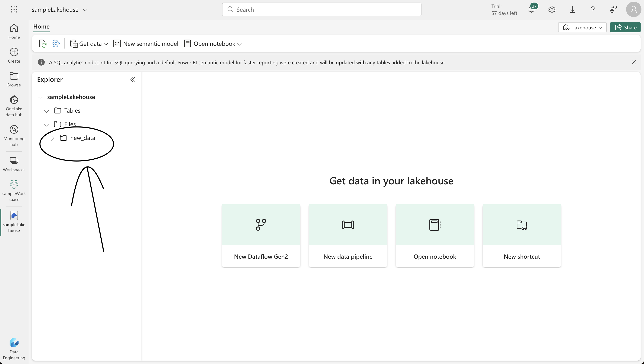
Task: Open the feedback icon
Action: (x=613, y=10)
